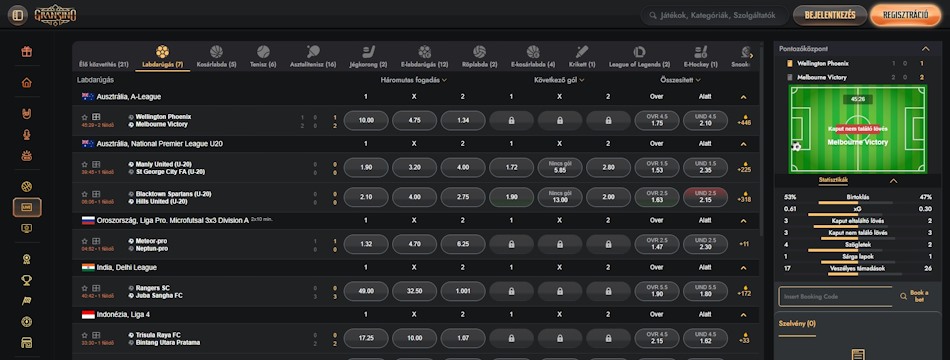950x360 pixels.
Task: Switch to Tenisz (6) tab
Action: 263,56
